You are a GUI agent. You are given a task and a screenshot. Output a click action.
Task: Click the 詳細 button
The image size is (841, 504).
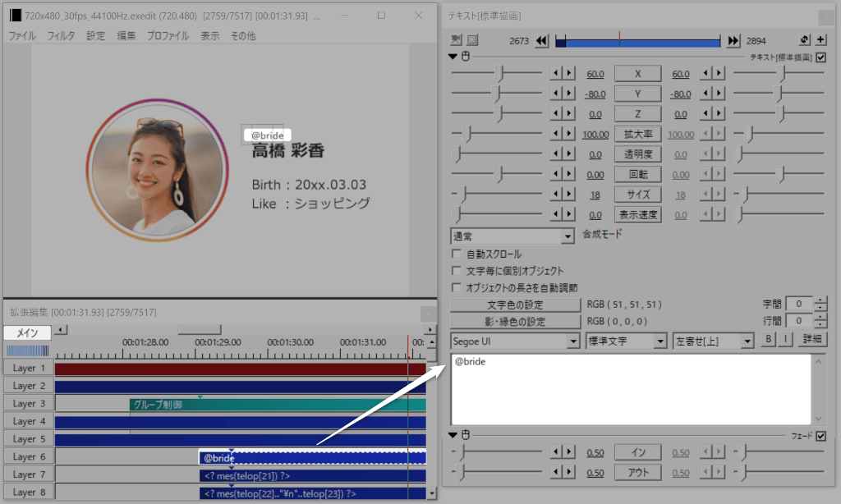pyautogui.click(x=813, y=340)
